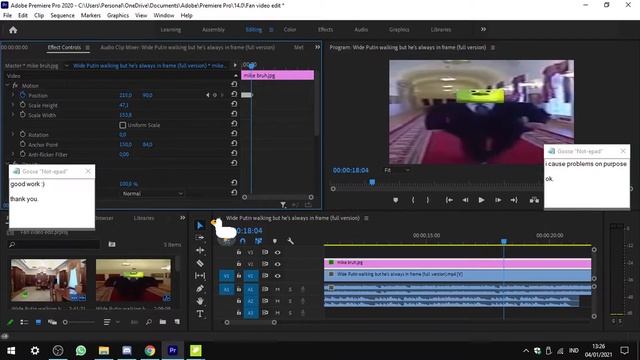The width and height of the screenshot is (640, 360).
Task: Step forward one frame in Program monitor
Action: pos(498,200)
